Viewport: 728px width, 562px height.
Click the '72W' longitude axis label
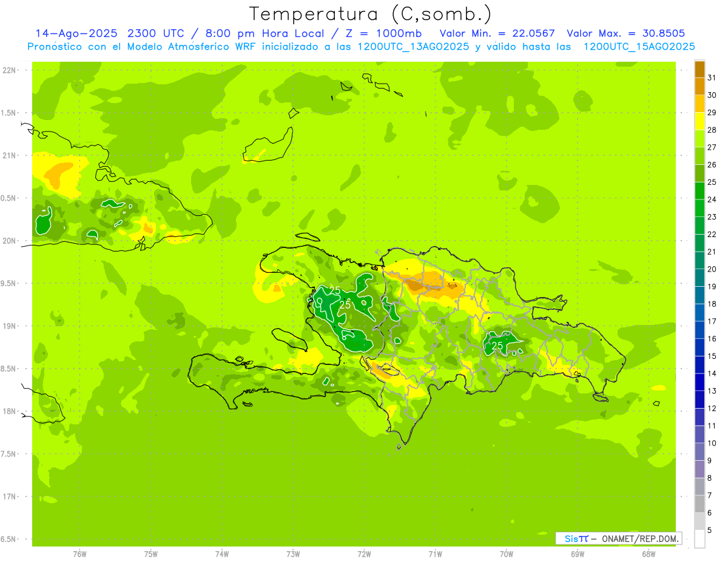pyautogui.click(x=364, y=554)
